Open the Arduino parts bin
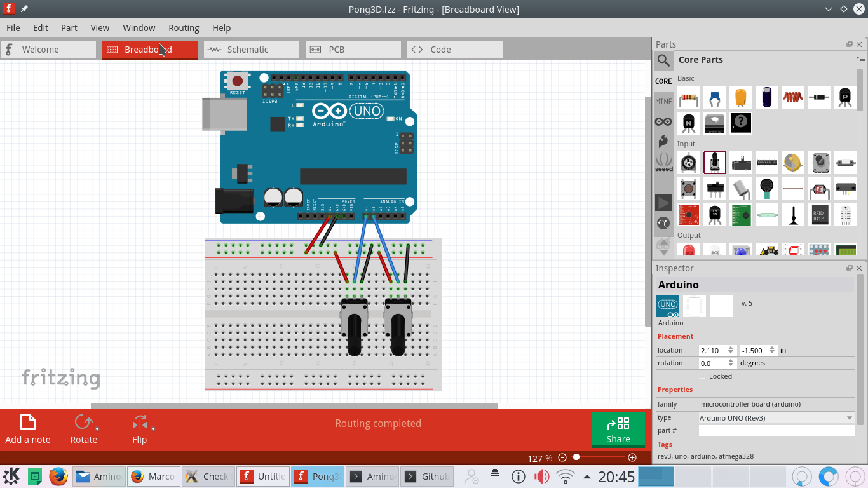 (663, 121)
